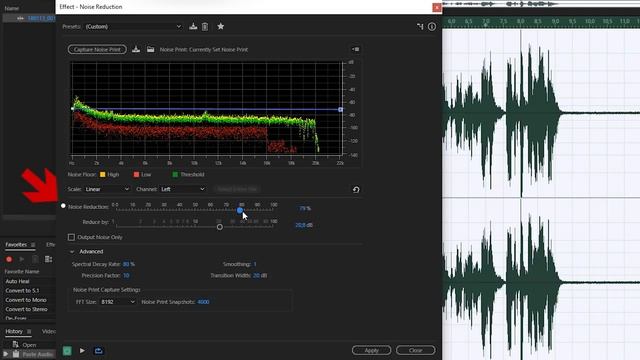Click the Precision Factor value 10
This screenshot has width=640, height=360.
click(126, 276)
